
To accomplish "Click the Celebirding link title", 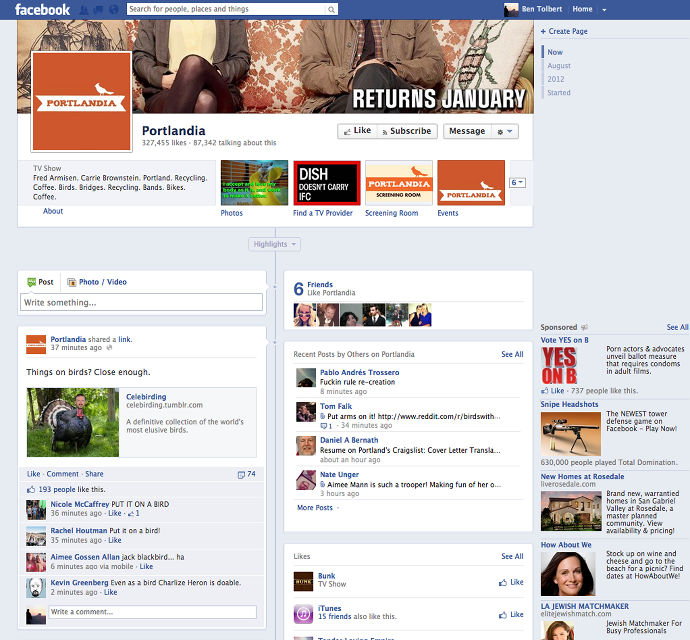I will [x=146, y=397].
